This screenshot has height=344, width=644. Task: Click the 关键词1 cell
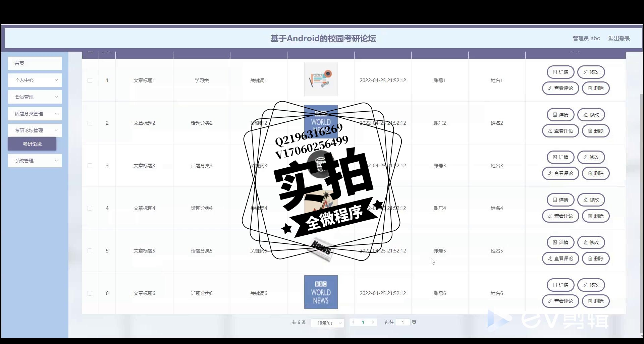point(259,80)
